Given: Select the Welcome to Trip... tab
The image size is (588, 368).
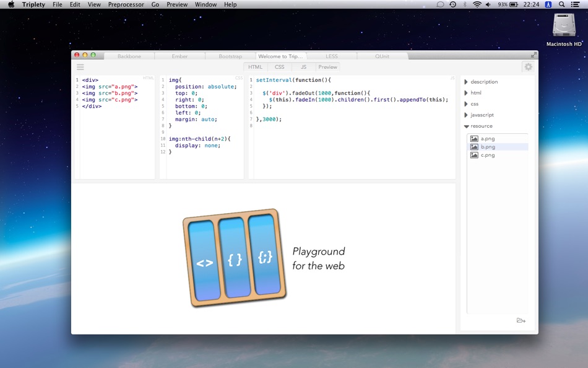Looking at the screenshot, I should [x=281, y=56].
